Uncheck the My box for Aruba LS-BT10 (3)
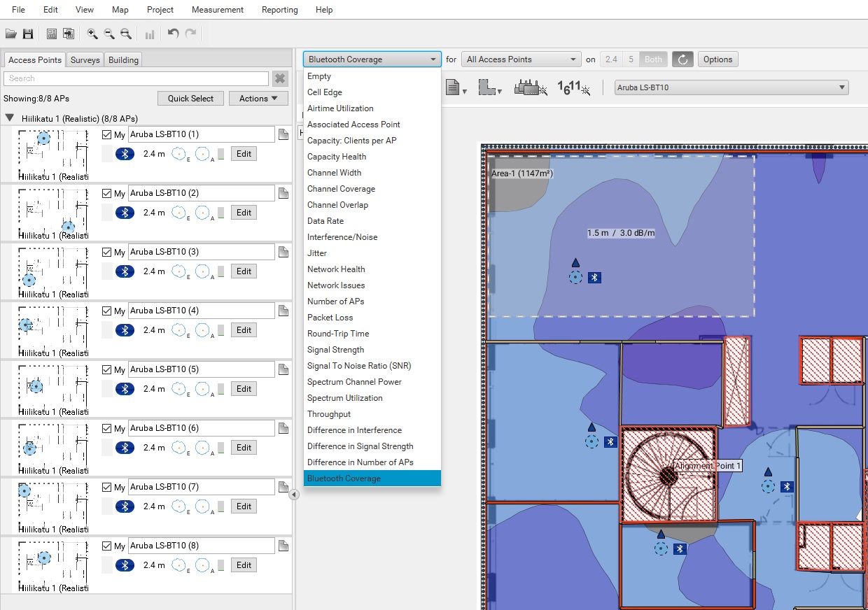 106,252
